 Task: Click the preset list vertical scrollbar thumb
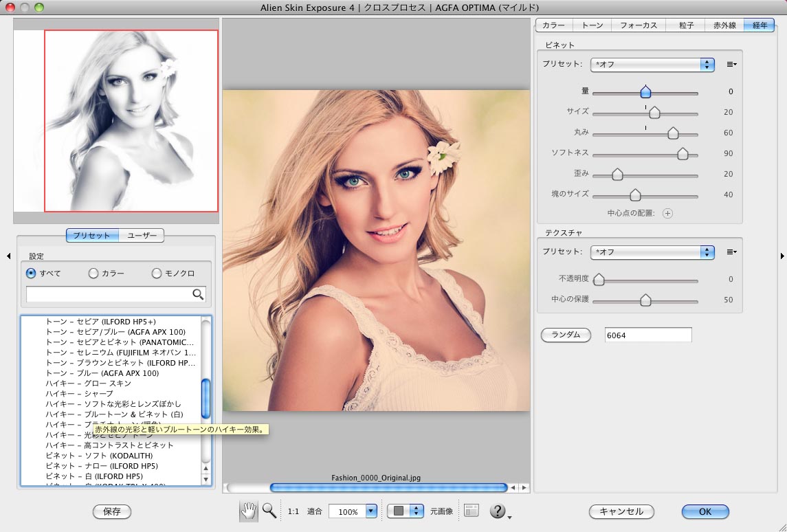pyautogui.click(x=206, y=399)
